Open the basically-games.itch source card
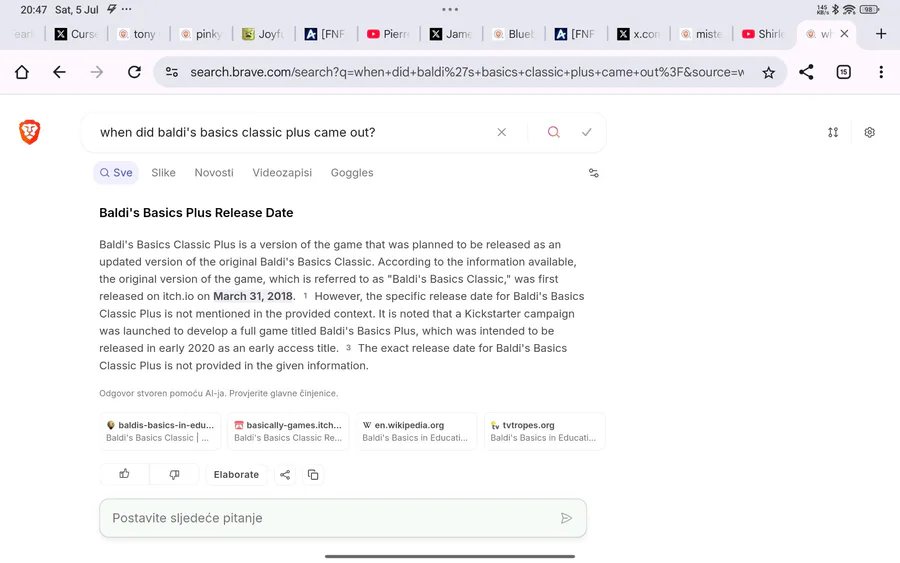The height and width of the screenshot is (563, 900). click(x=288, y=431)
